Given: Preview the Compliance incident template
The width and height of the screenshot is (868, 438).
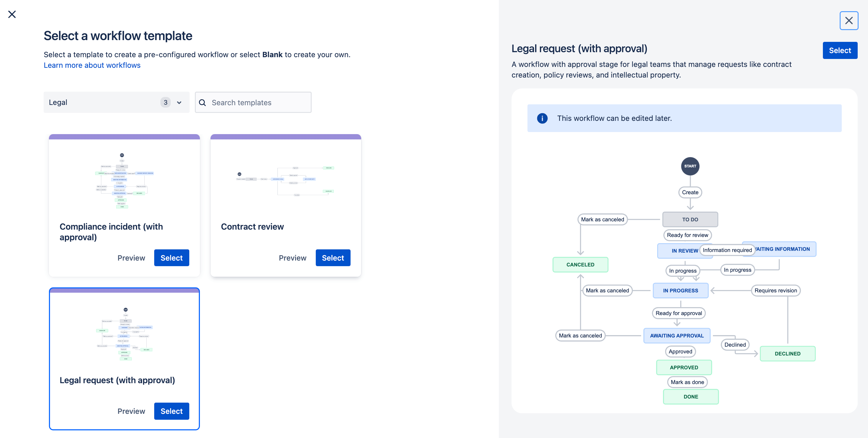Looking at the screenshot, I should pyautogui.click(x=131, y=258).
